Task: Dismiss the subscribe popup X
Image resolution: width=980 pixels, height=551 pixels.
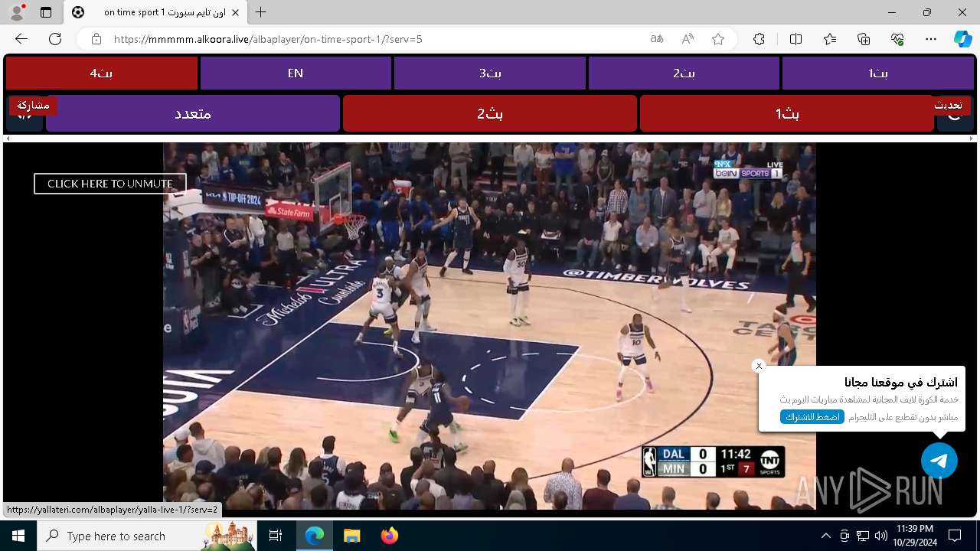Action: 759,366
